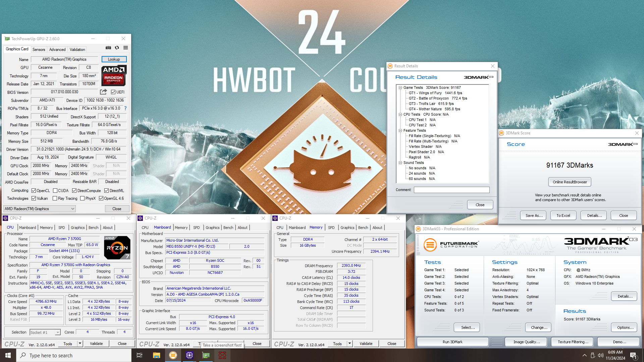The height and width of the screenshot is (362, 644).
Task: Open the Socket #1 selection dropdown
Action: [x=45, y=333]
